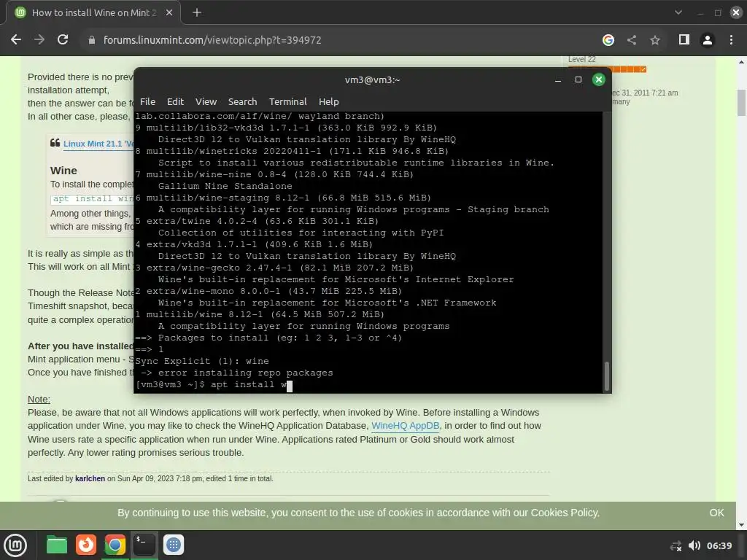Select the How to install Wine tab
The height and width of the screenshot is (560, 747).
coord(93,13)
